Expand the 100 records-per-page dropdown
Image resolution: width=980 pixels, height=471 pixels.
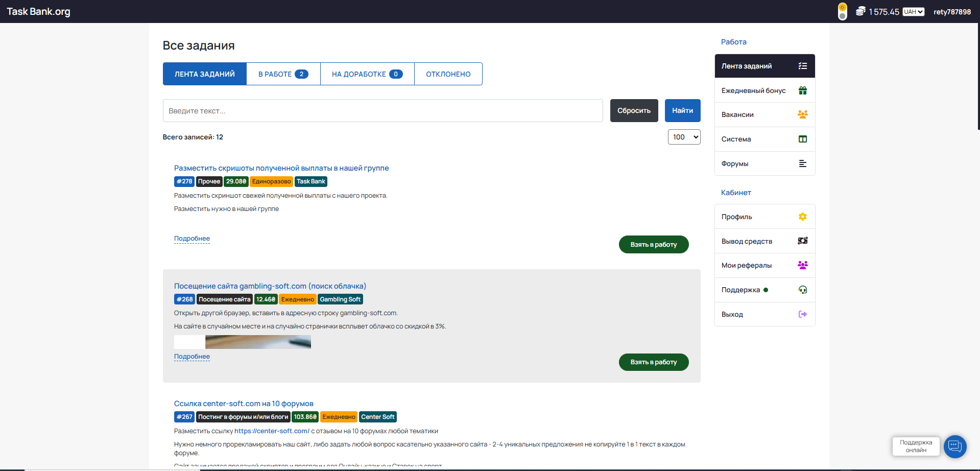(684, 137)
